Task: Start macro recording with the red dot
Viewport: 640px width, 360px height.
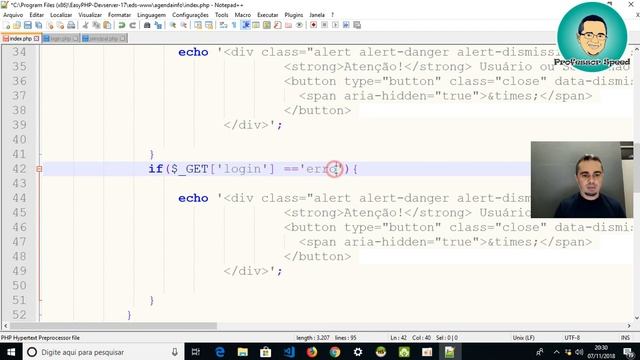Action: [313, 25]
